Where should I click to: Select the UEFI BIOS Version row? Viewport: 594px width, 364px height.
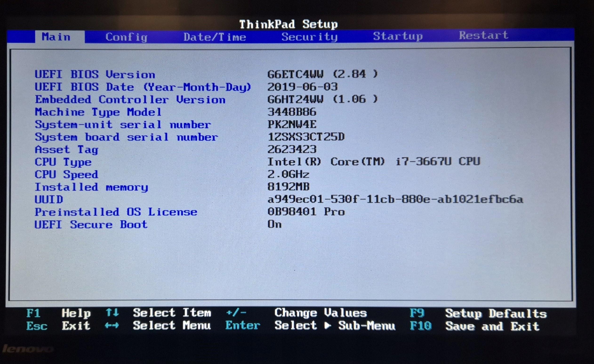[x=95, y=75]
